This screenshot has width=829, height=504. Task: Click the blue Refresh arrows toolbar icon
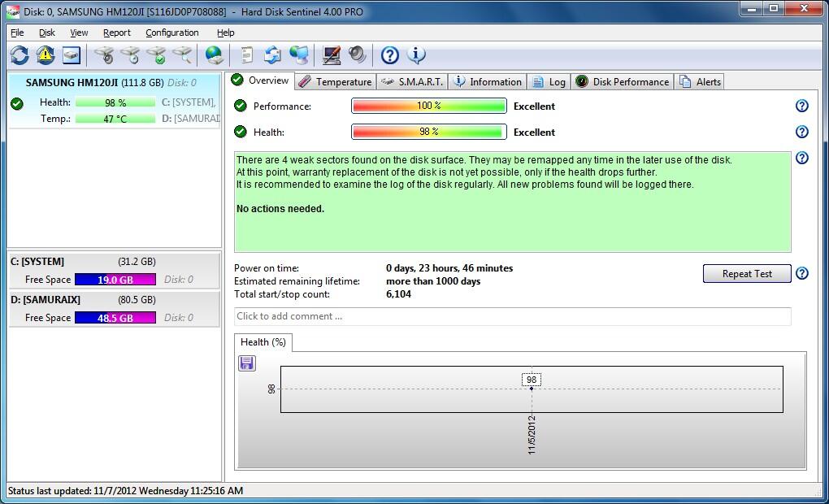click(x=20, y=55)
